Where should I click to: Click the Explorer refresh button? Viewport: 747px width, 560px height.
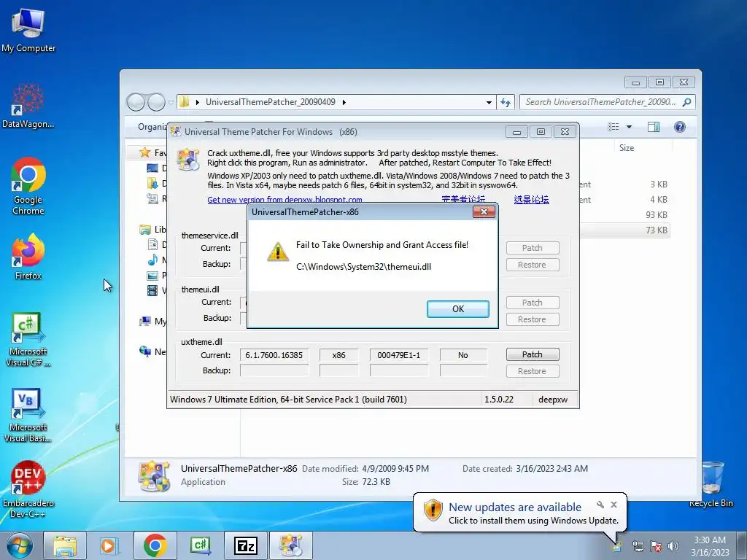click(x=506, y=102)
